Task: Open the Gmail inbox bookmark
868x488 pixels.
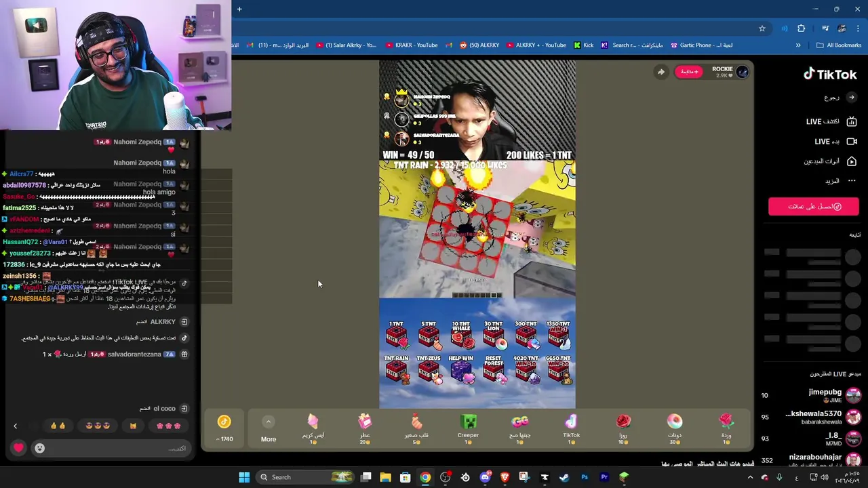Action: [278, 45]
